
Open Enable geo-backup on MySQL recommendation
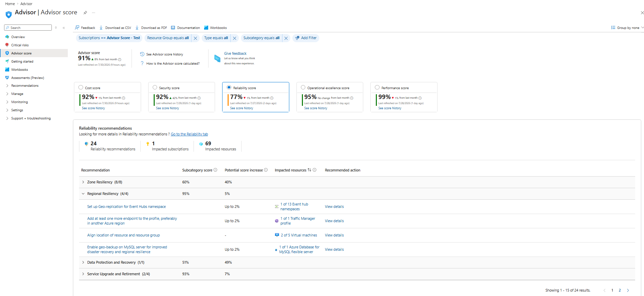coord(127,250)
